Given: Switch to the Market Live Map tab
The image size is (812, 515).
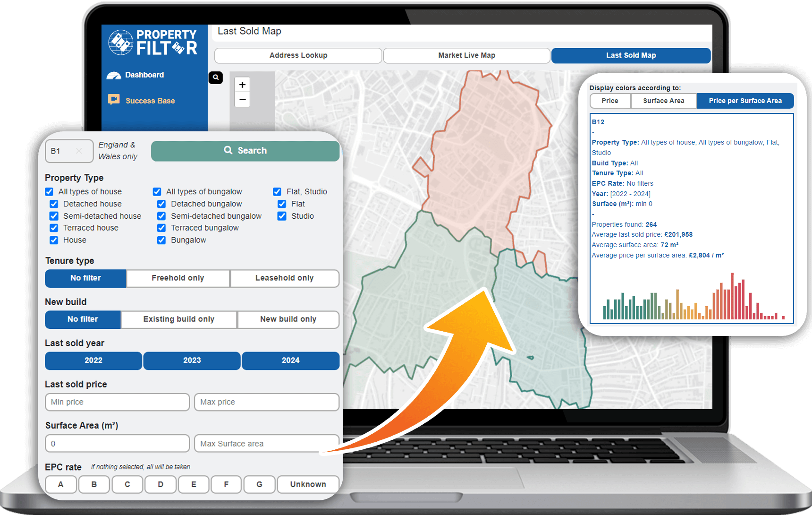Looking at the screenshot, I should click(x=466, y=55).
